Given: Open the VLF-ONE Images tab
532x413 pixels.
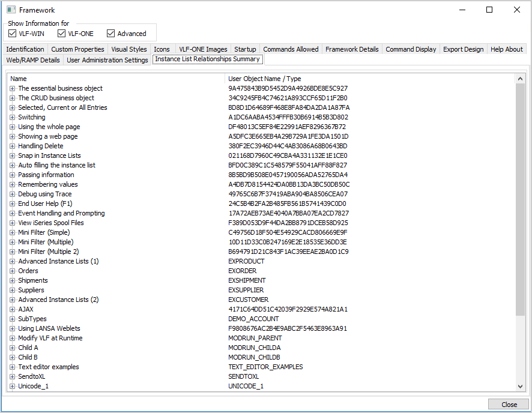Looking at the screenshot, I should [203, 49].
